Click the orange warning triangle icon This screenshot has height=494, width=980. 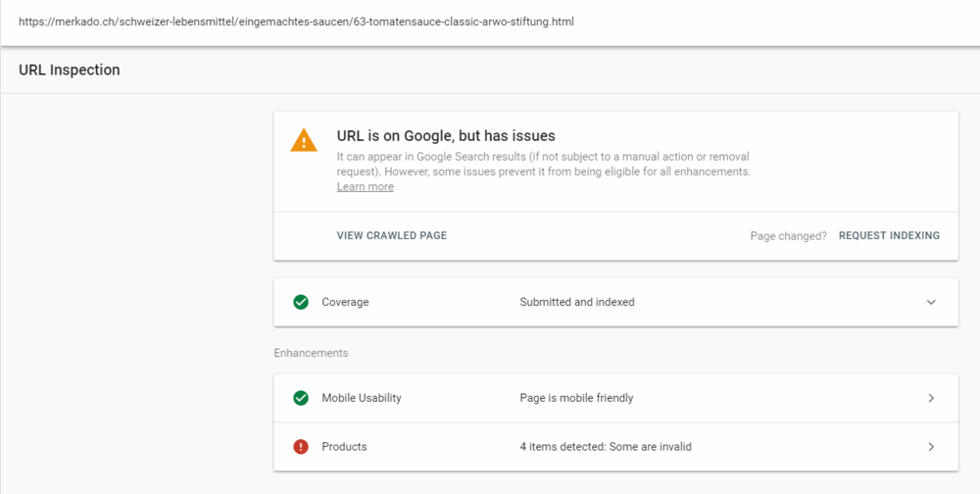pyautogui.click(x=304, y=141)
